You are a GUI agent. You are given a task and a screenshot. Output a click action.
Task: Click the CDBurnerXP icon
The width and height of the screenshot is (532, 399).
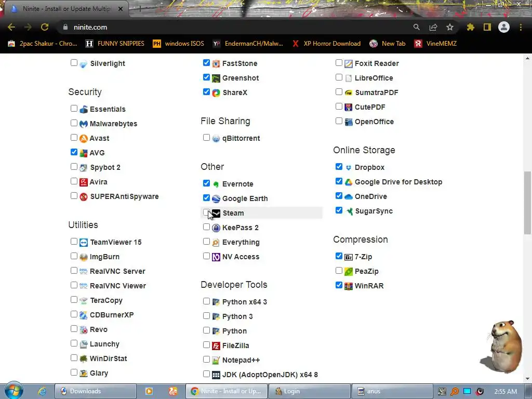tap(84, 315)
